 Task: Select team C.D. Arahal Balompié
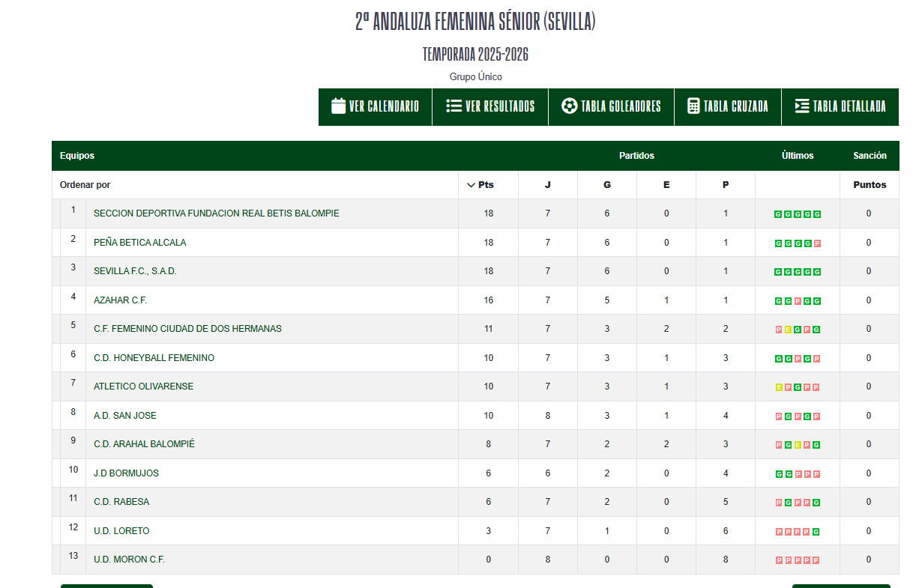point(144,444)
